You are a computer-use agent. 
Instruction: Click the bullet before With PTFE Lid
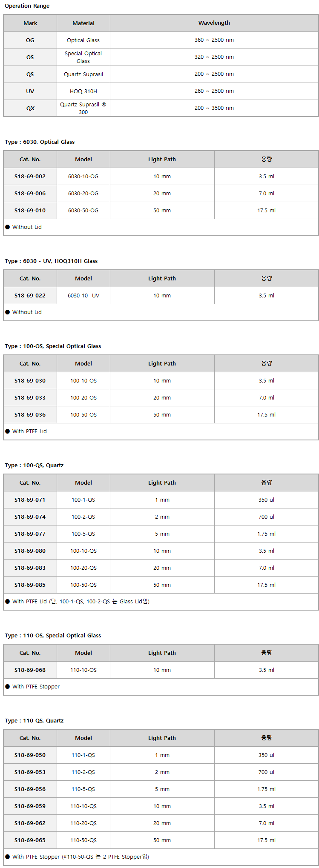click(x=8, y=431)
